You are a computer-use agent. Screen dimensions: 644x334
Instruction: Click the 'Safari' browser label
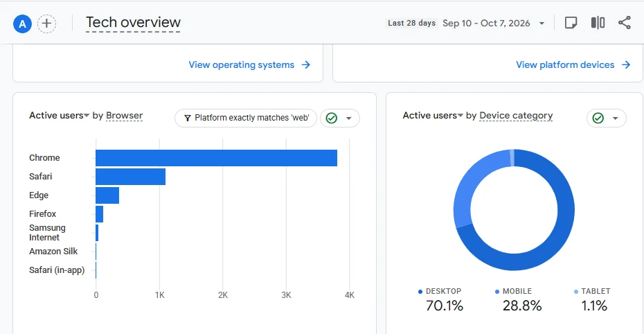(x=41, y=177)
